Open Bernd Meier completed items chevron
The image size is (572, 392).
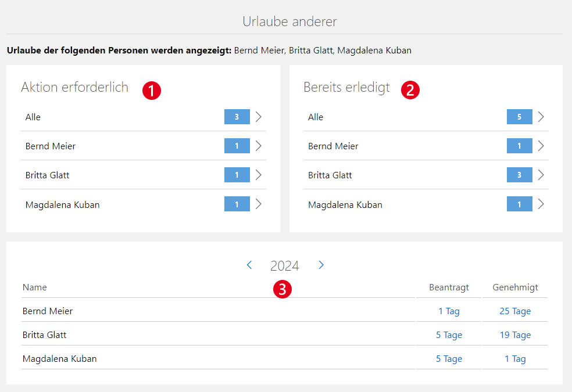pos(541,146)
